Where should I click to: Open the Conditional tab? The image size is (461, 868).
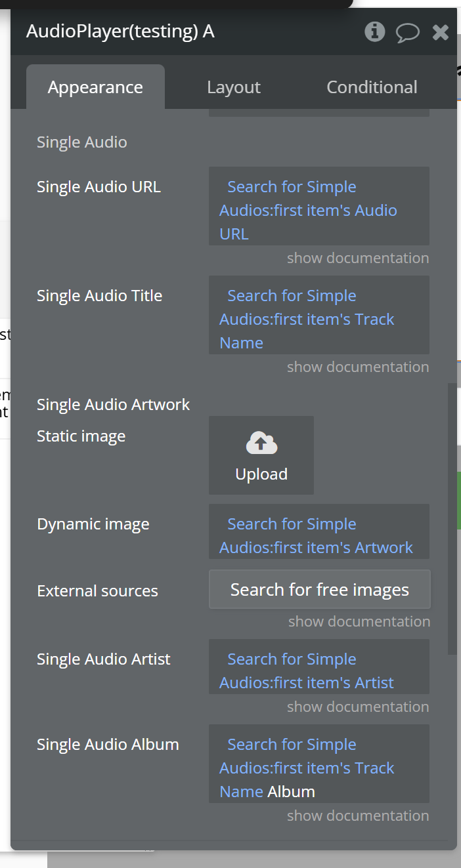(372, 87)
